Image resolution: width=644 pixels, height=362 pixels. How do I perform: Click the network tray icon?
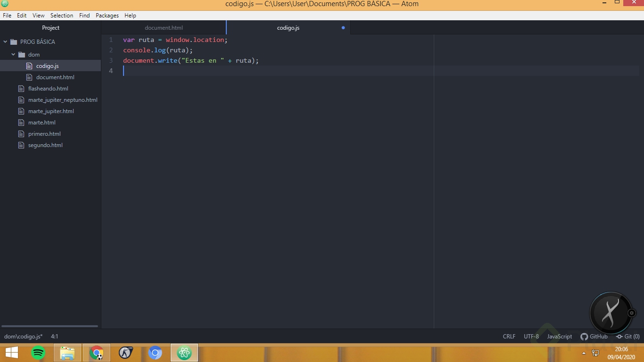595,353
